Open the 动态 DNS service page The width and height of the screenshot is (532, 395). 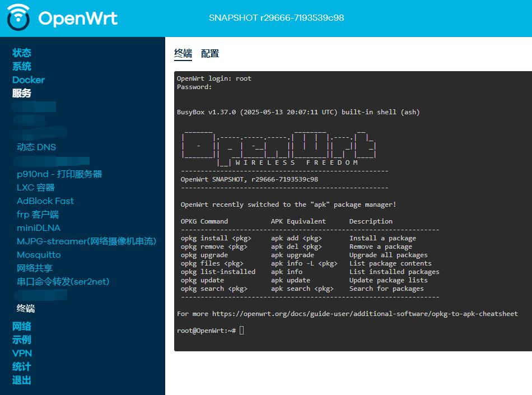36,147
